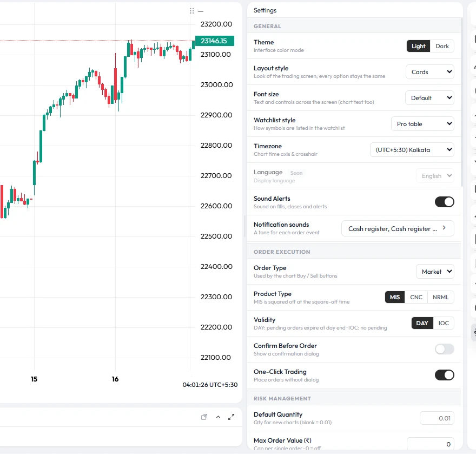Expand the bottom panel with up chevron

tap(219, 417)
